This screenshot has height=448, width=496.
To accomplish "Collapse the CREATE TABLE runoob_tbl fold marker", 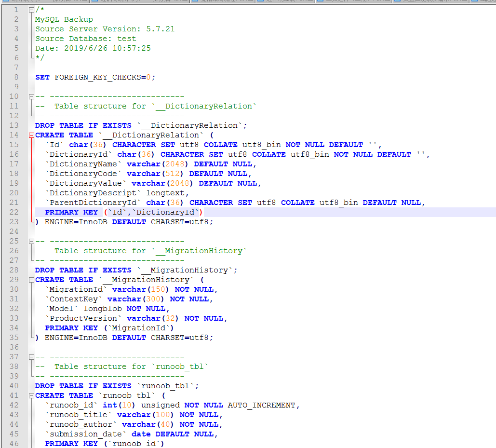I will point(31,395).
